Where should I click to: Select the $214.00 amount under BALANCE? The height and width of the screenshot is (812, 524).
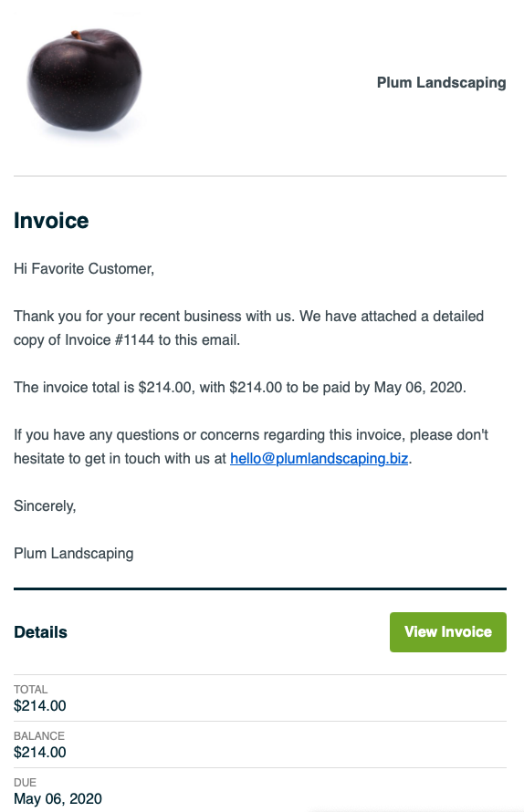click(40, 753)
